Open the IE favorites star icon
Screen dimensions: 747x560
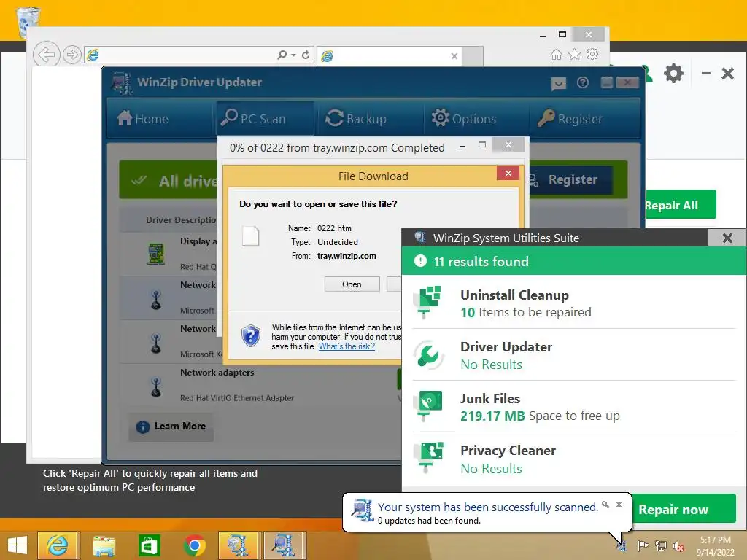[575, 54]
